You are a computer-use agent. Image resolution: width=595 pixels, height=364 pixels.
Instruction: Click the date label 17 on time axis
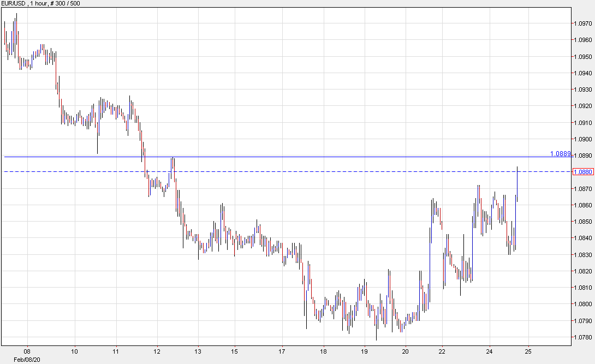(x=282, y=351)
